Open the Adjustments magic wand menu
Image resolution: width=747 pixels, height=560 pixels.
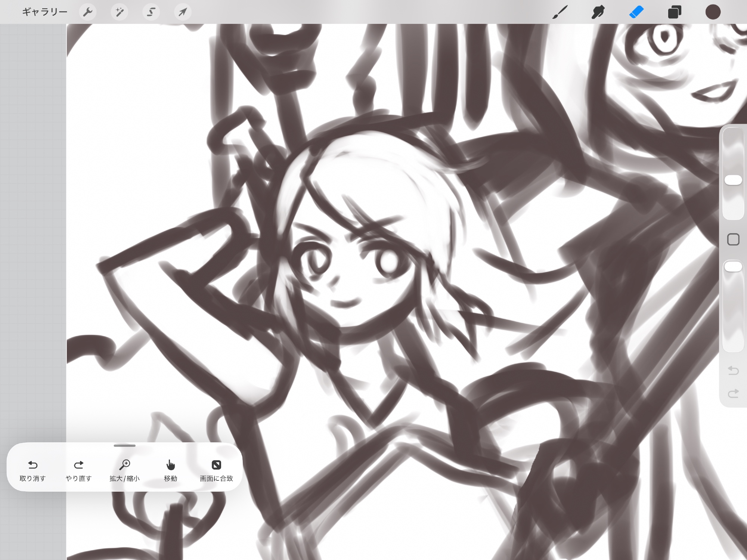click(x=120, y=12)
